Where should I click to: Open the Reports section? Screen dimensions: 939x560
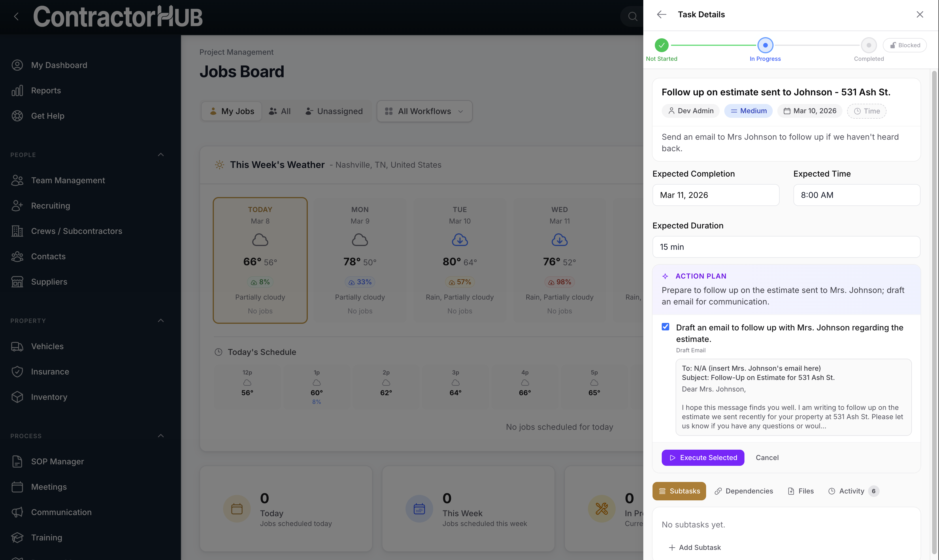(46, 90)
